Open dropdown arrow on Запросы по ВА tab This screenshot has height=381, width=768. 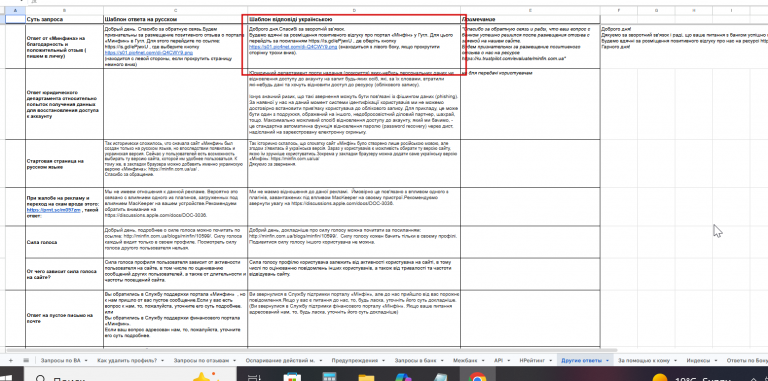(86, 360)
